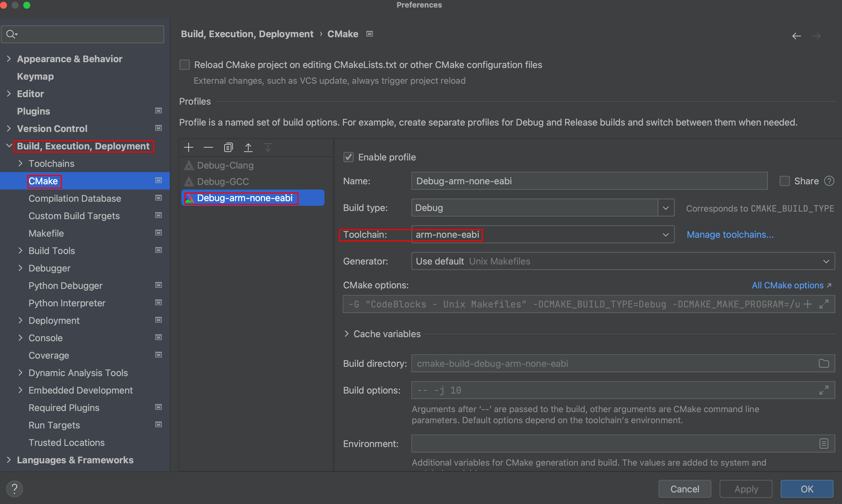The width and height of the screenshot is (842, 504).
Task: Open the Environment variables editor icon
Action: (824, 444)
